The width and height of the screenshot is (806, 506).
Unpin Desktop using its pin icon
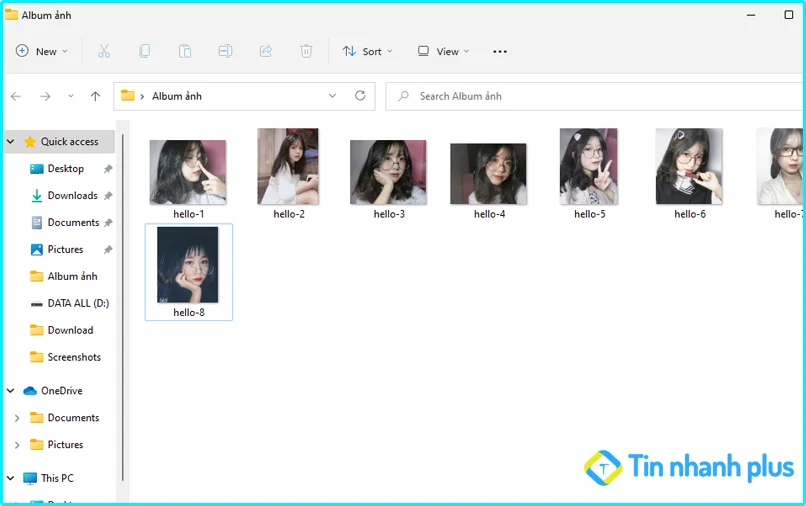(108, 169)
